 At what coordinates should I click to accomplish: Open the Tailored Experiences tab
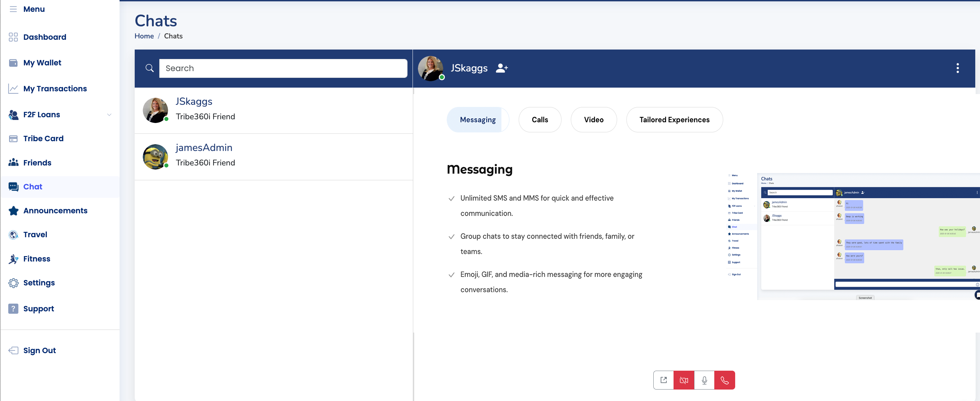674,120
